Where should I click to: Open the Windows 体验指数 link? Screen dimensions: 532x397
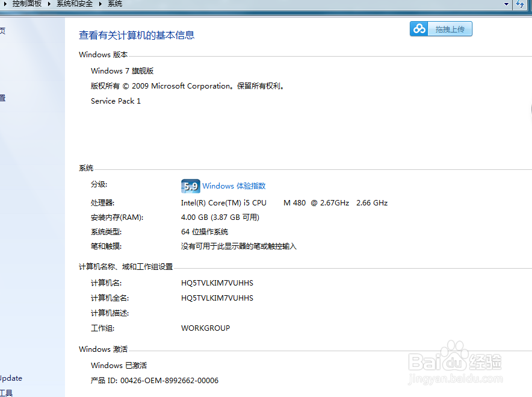click(x=234, y=186)
